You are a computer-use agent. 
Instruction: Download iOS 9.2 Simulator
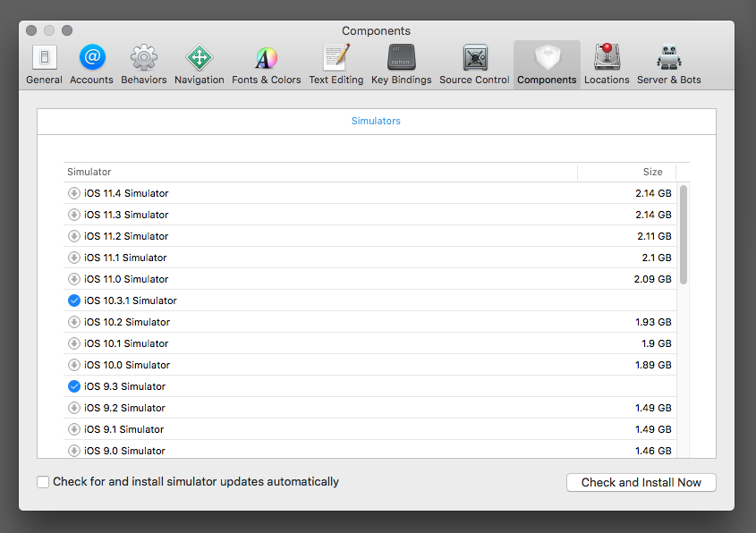pyautogui.click(x=73, y=408)
